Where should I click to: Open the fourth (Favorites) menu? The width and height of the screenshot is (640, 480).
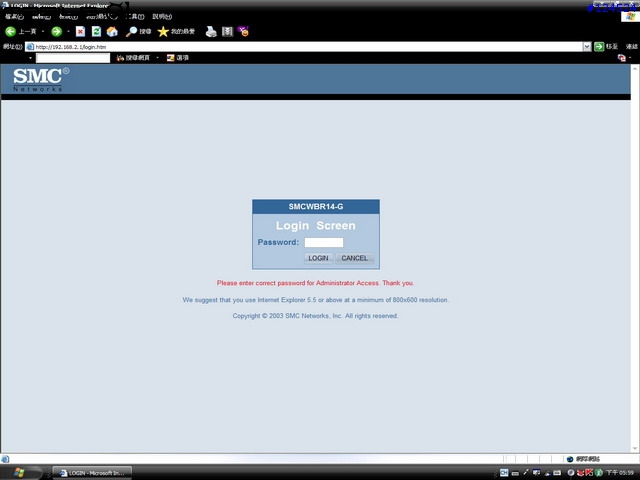pyautogui.click(x=102, y=17)
